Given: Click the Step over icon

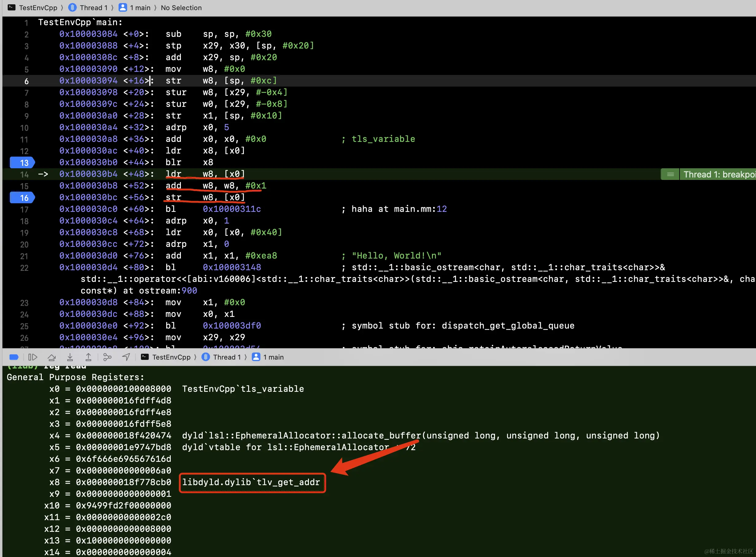Looking at the screenshot, I should [52, 357].
